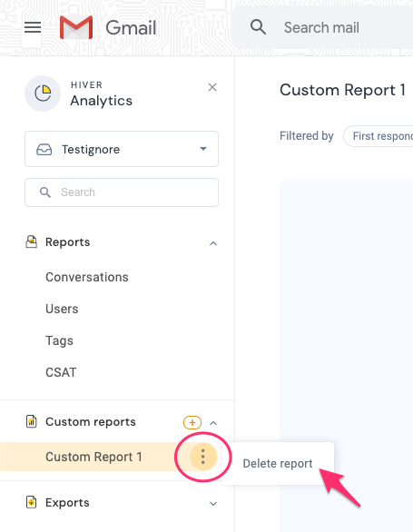
Task: Click the Hiver Analytics pie chart icon
Action: point(43,94)
